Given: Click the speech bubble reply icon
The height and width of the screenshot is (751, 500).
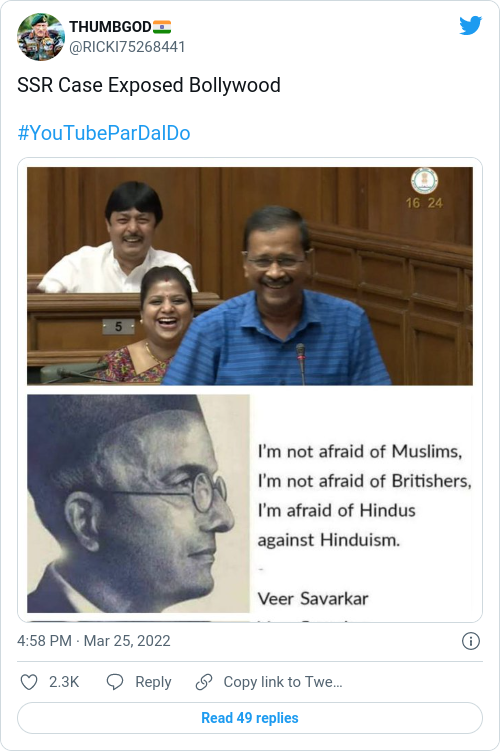Looking at the screenshot, I should pyautogui.click(x=115, y=682).
